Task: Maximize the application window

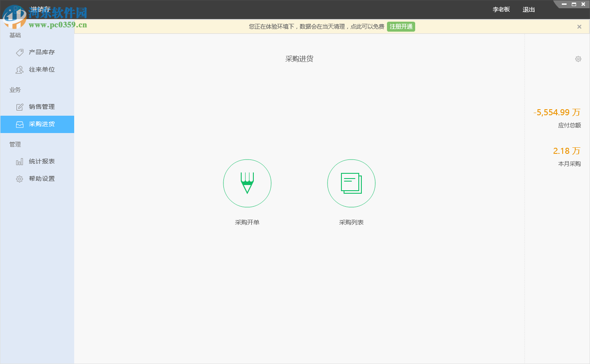Action: tap(574, 4)
